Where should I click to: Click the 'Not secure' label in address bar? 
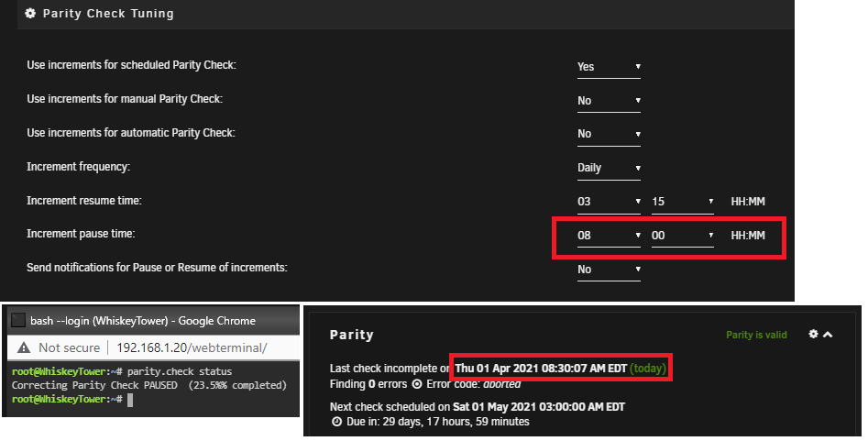click(69, 347)
